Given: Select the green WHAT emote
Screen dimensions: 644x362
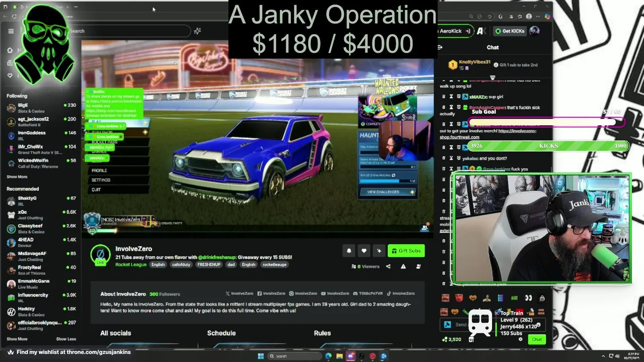Looking at the screenshot, I should [514, 298].
